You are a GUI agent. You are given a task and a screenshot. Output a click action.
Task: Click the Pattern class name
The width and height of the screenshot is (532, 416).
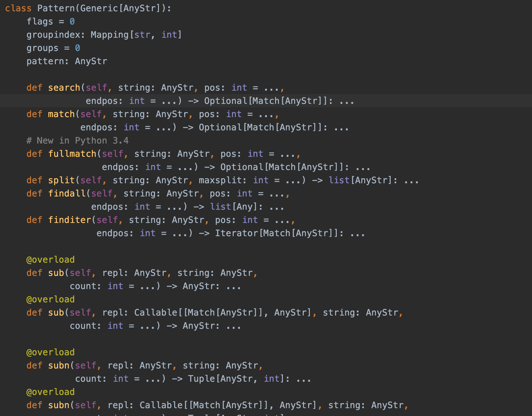(x=56, y=8)
